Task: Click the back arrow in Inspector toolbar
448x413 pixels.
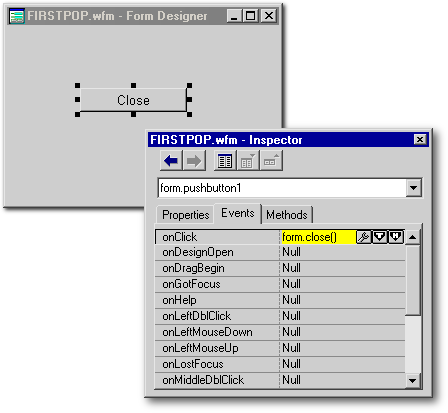Action: tap(171, 161)
